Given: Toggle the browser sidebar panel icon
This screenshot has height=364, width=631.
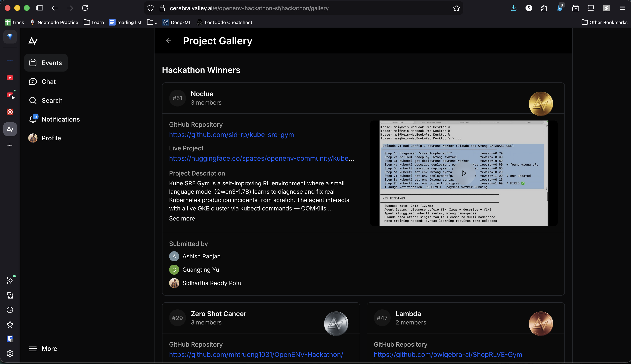Looking at the screenshot, I should (x=40, y=8).
